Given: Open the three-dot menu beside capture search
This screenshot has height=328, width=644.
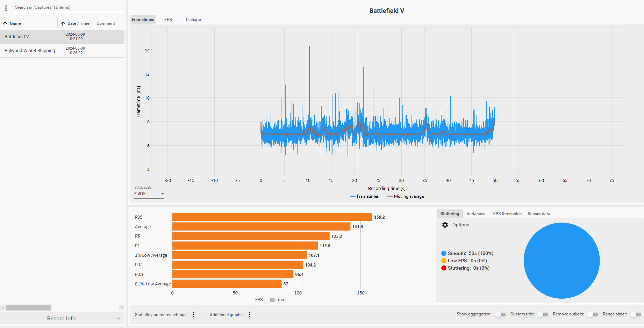Looking at the screenshot, I should 6,8.
